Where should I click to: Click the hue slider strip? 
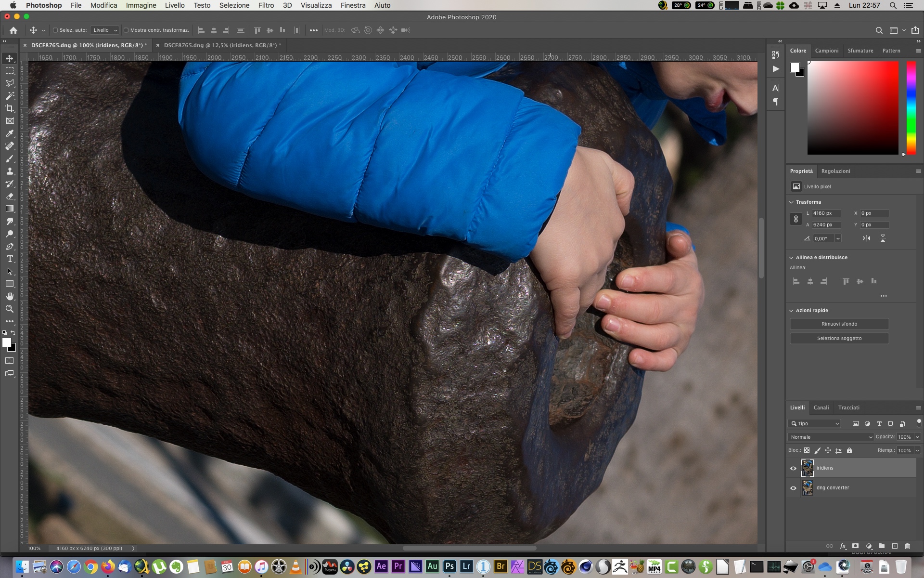(x=911, y=107)
